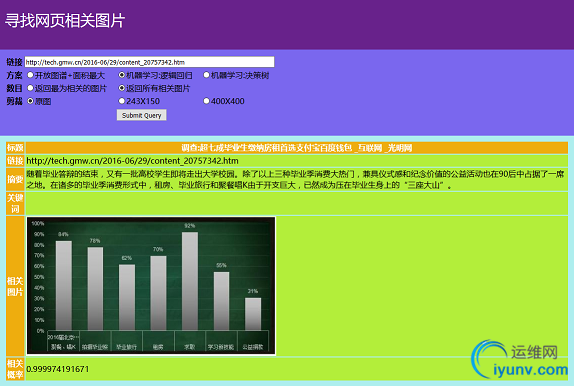Select 开放图谱+面积最大 radio option
This screenshot has height=386, width=574.
click(30, 75)
